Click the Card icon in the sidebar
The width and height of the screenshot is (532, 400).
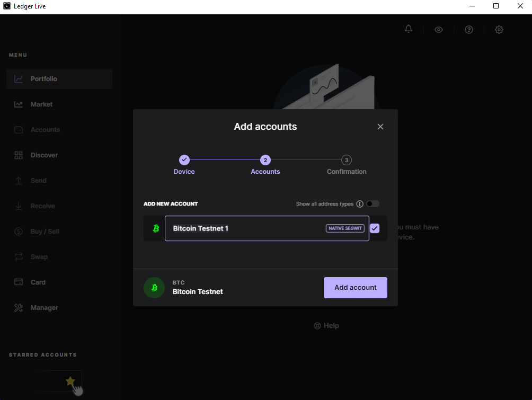[19, 282]
